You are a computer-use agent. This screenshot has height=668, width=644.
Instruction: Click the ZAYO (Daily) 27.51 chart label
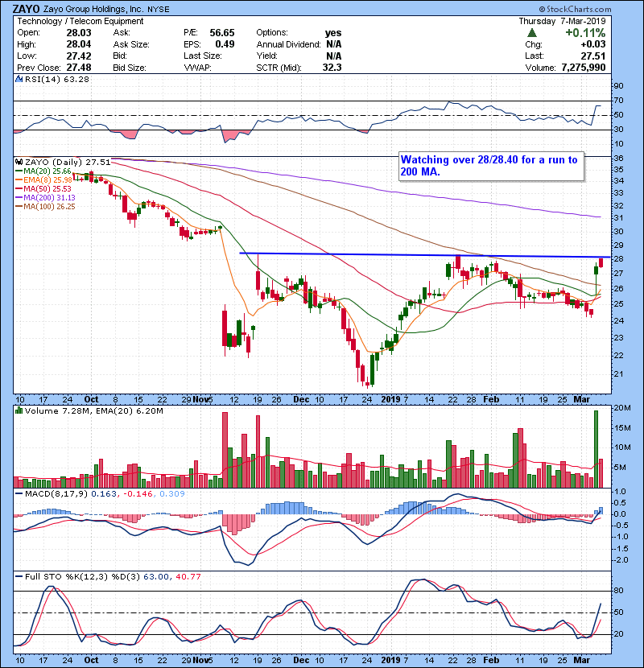tap(68, 162)
